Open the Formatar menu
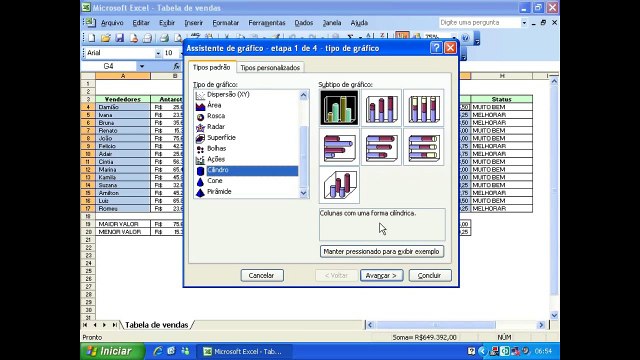Screen dimensions: 640x360 [226, 23]
